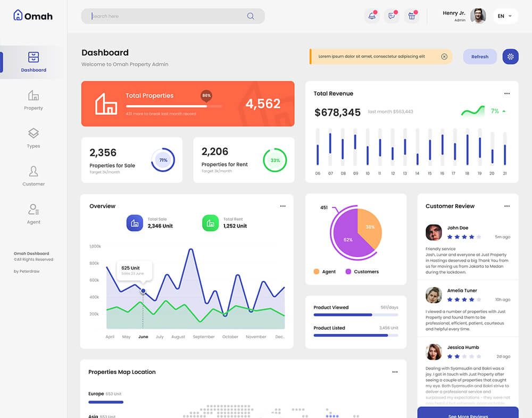Viewport: 532px width, 418px height.
Task: Dismiss the Lorem ipsum alert banner
Action: click(x=444, y=56)
